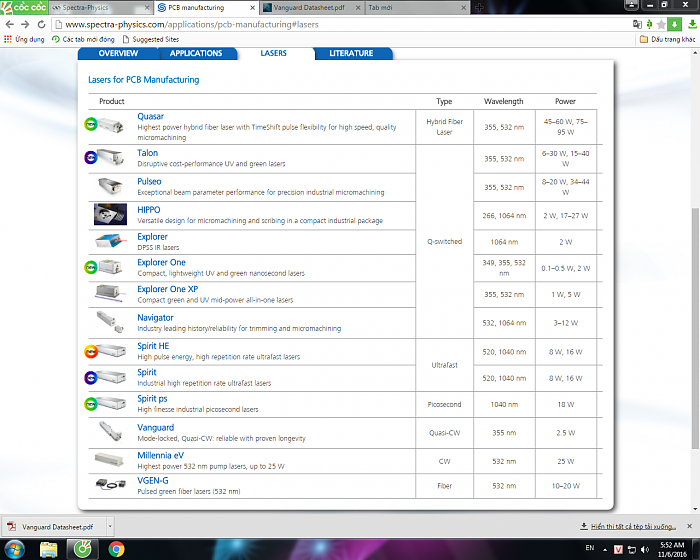Viewport: 700px width, 560px height.
Task: Click the Talon laser thumbnail image
Action: coord(110,157)
